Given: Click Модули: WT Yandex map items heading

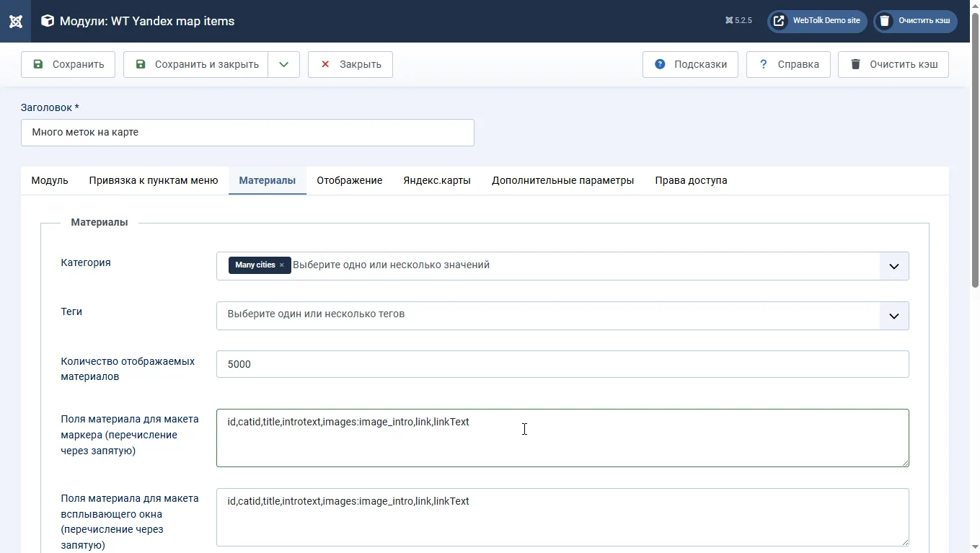Looking at the screenshot, I should click(147, 21).
